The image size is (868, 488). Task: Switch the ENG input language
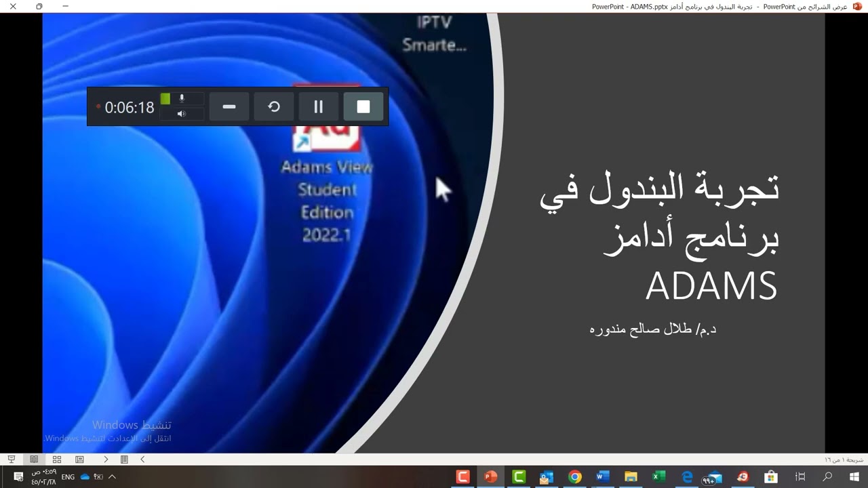click(68, 477)
